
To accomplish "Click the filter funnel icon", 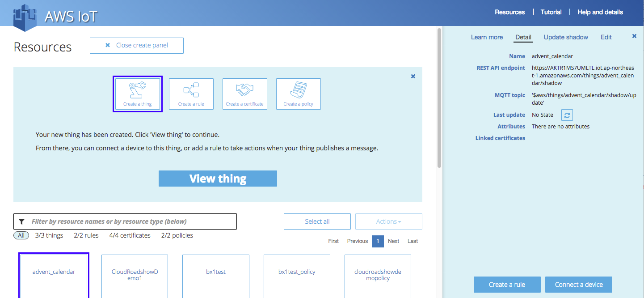I will click(x=21, y=221).
